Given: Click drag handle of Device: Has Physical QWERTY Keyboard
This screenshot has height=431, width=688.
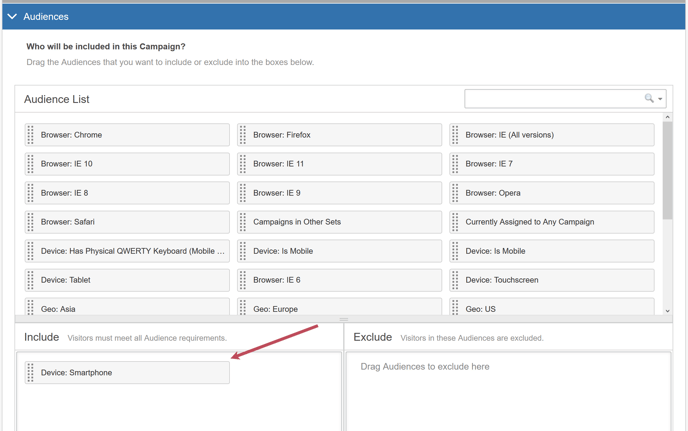Looking at the screenshot, I should point(30,251).
